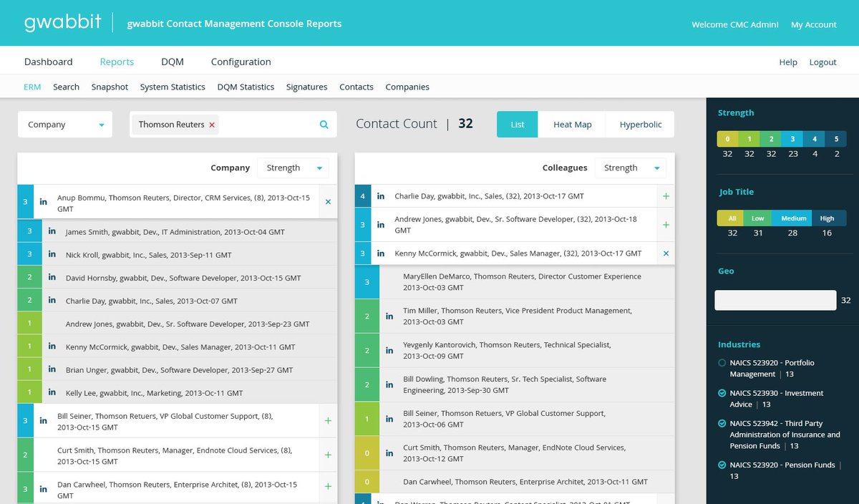
Task: Expand Curt Smith company row plus icon
Action: coord(328,455)
